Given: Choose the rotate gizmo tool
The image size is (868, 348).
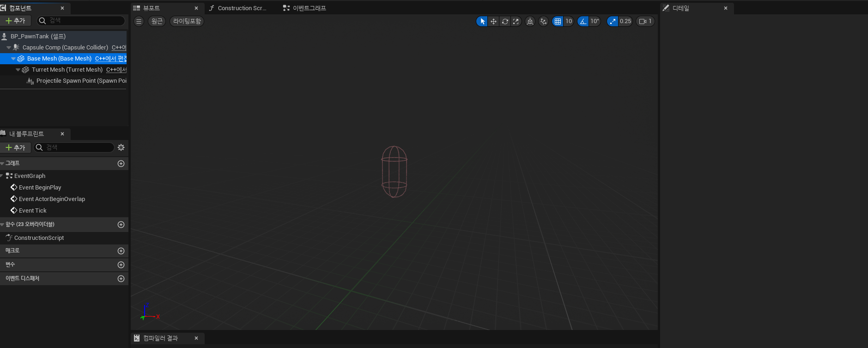Looking at the screenshot, I should coord(505,21).
